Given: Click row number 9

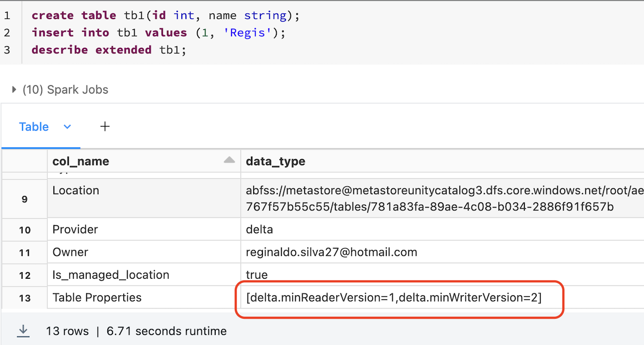Looking at the screenshot, I should tap(25, 199).
